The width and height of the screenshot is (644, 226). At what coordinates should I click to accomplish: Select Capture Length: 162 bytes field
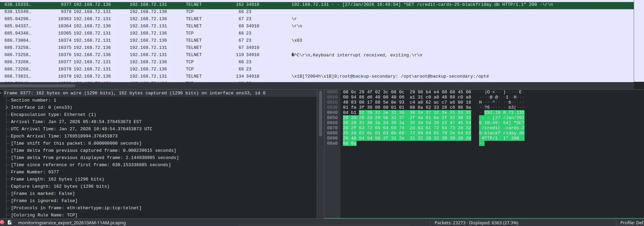tap(60, 186)
